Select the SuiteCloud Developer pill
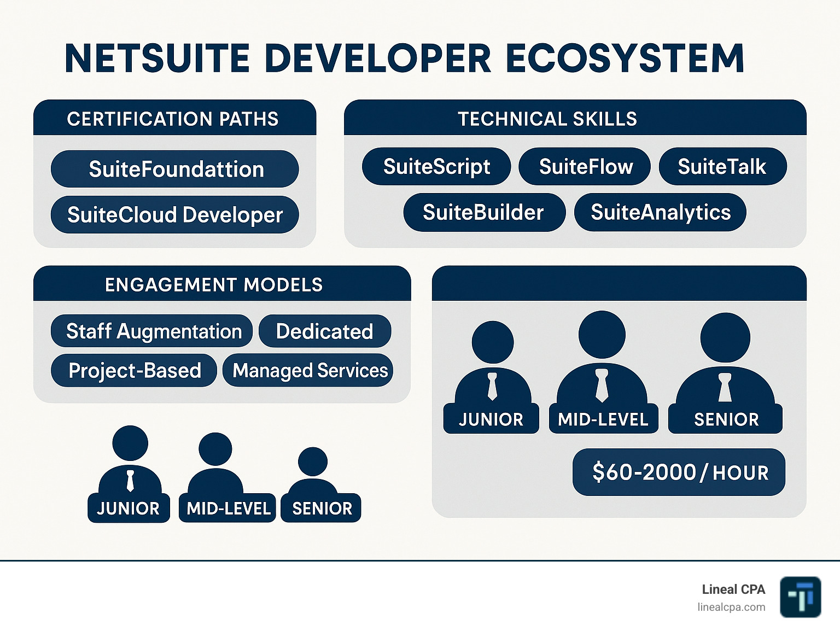Viewport: 840px width, 631px height. tap(175, 214)
